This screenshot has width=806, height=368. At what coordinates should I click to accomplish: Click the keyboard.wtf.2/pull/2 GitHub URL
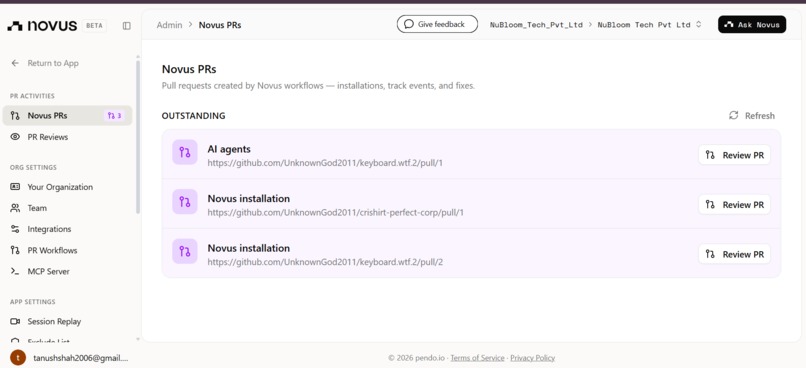click(x=325, y=262)
